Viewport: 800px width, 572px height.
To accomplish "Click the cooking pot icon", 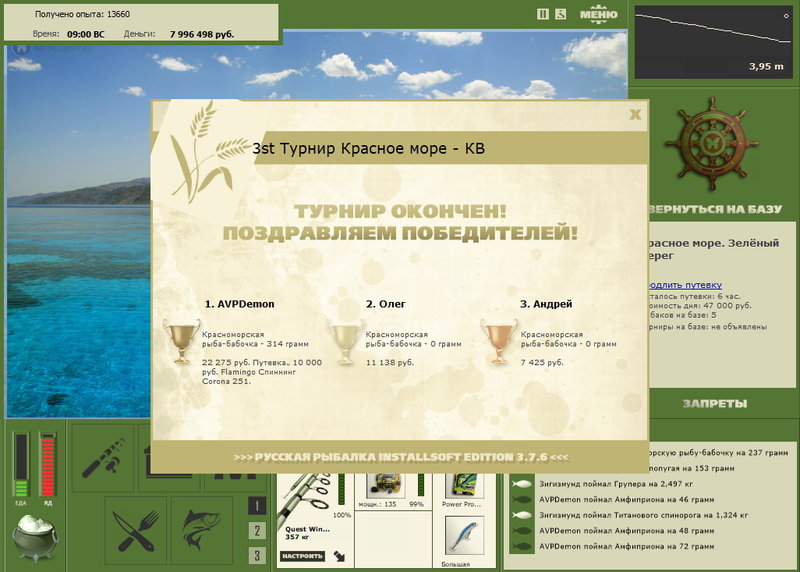I will point(35,538).
